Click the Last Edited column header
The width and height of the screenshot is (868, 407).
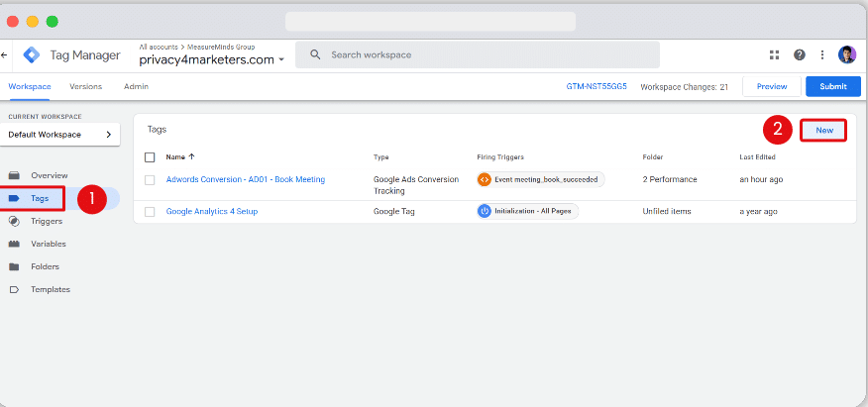tap(757, 157)
